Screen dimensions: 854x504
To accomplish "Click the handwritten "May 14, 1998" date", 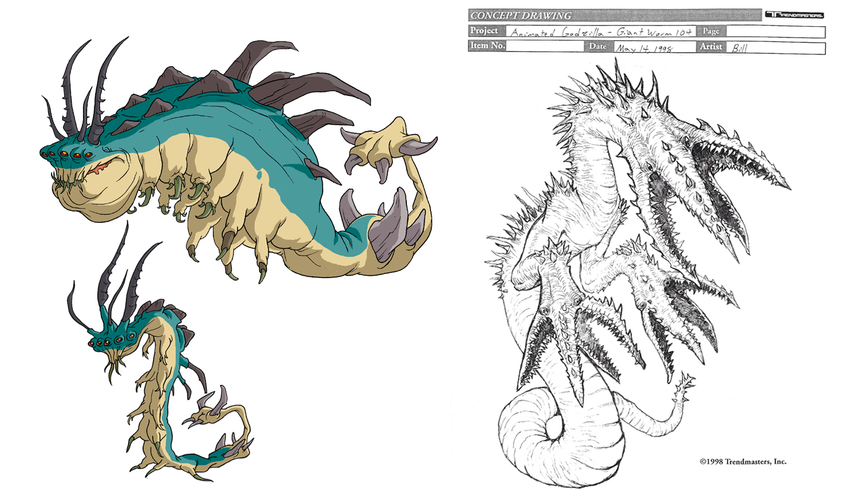I will (644, 48).
